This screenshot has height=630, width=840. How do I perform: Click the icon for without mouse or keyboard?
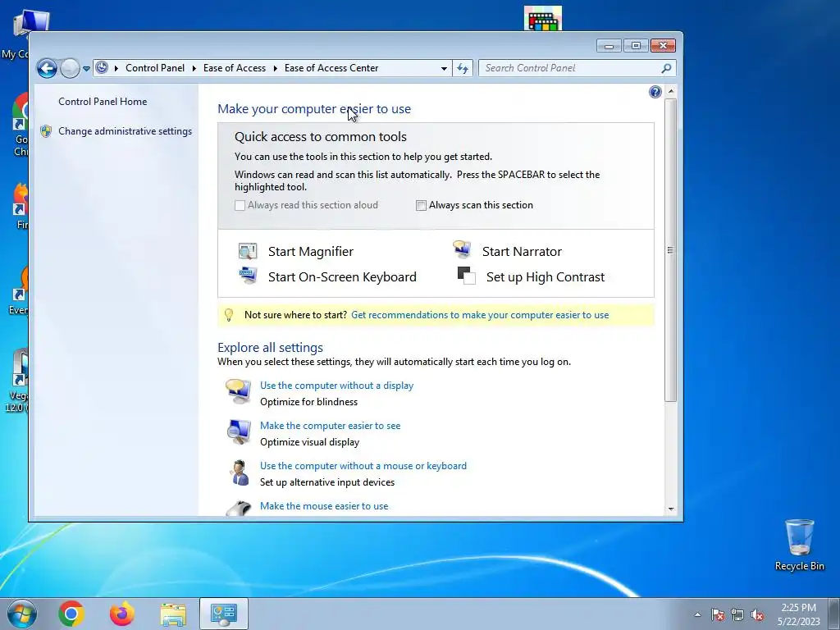(x=240, y=472)
